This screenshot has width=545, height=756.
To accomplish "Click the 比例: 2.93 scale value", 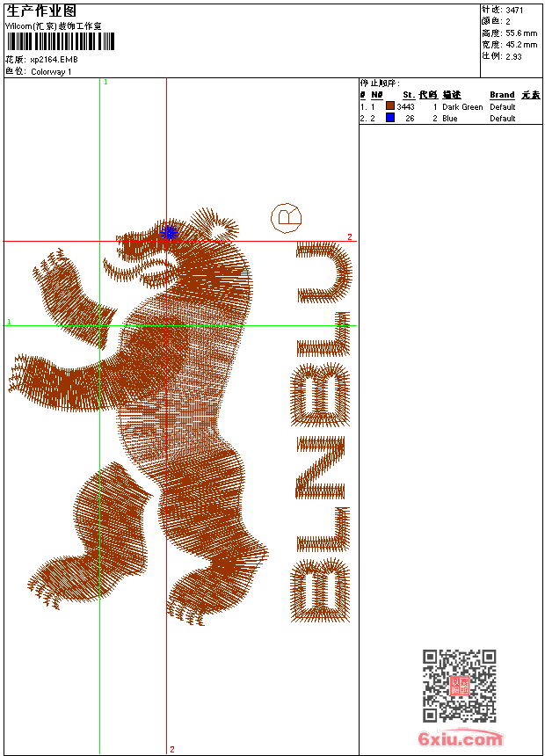I will click(502, 56).
